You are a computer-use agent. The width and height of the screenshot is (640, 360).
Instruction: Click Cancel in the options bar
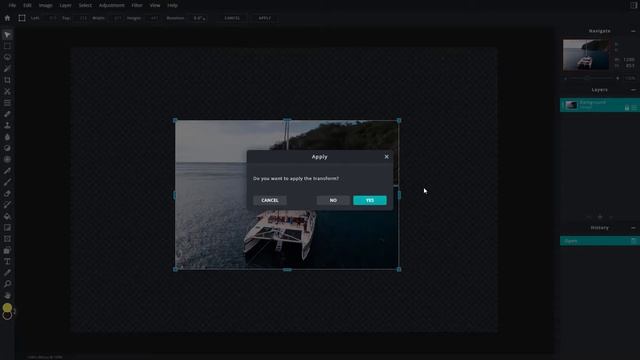[x=232, y=18]
